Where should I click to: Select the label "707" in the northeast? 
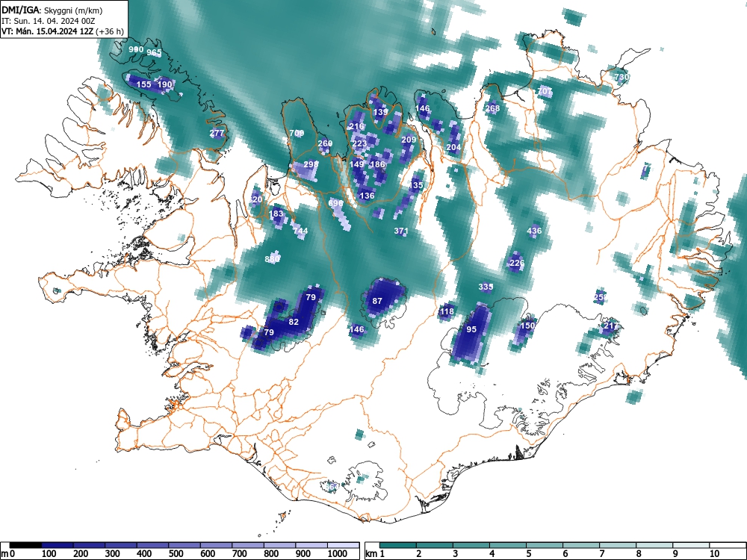coord(545,91)
